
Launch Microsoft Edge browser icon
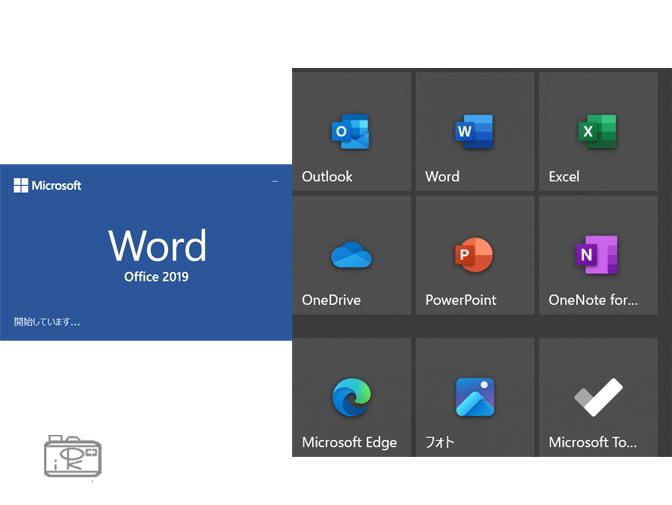pyautogui.click(x=351, y=397)
